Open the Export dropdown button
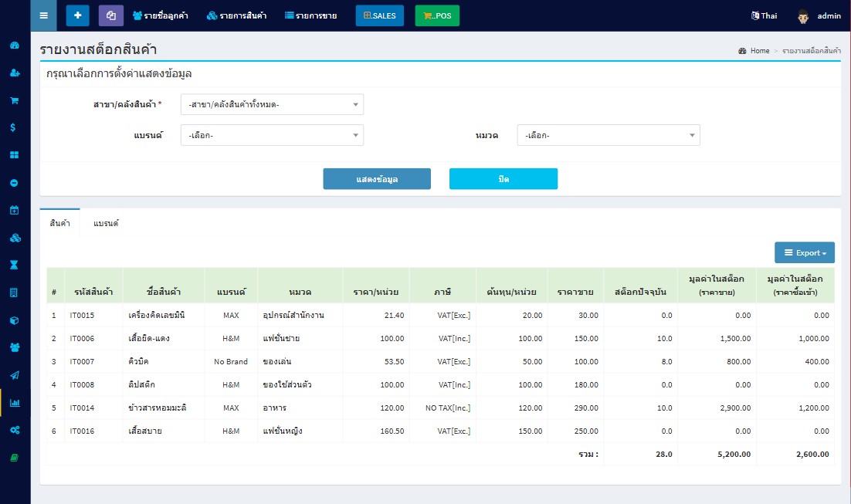The height and width of the screenshot is (504, 851). pyautogui.click(x=805, y=253)
